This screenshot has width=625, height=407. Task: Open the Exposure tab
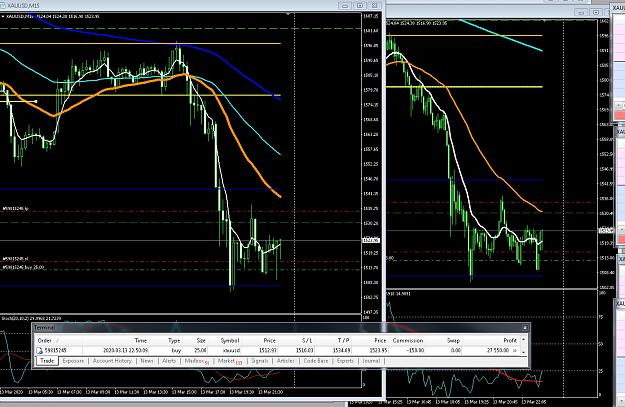click(73, 361)
